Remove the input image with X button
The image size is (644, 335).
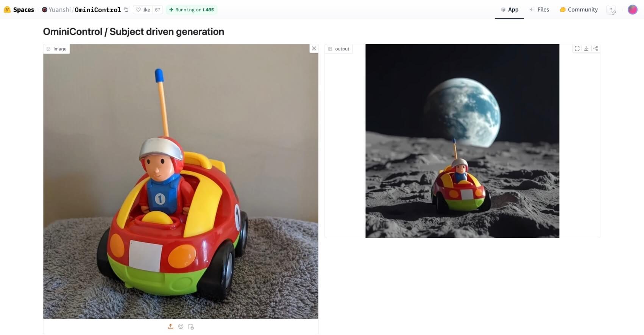(x=314, y=48)
